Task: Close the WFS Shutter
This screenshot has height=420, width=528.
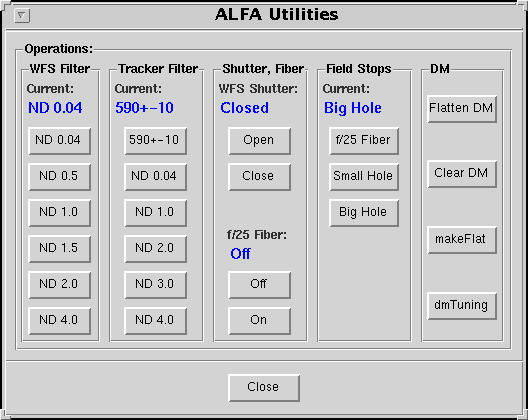Action: tap(259, 177)
